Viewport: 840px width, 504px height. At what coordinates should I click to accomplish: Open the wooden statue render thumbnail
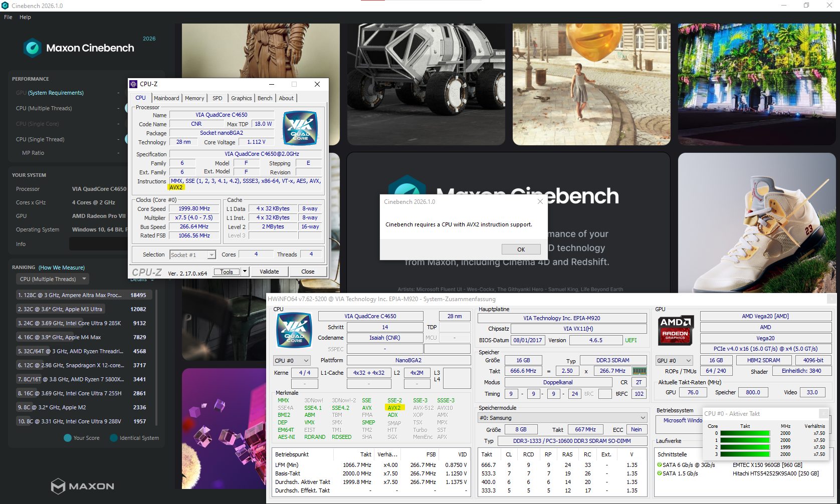pyautogui.click(x=261, y=84)
